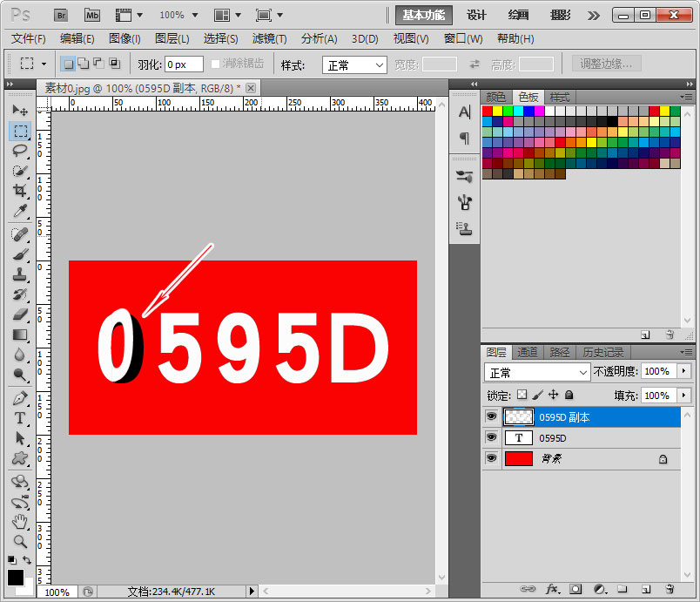Open the 图层(L) menu
700x602 pixels.
pos(172,39)
